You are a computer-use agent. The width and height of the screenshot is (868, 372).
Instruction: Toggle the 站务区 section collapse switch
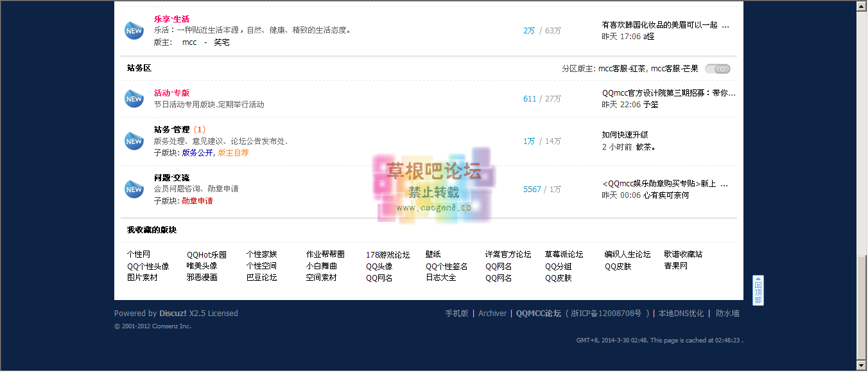click(x=717, y=68)
